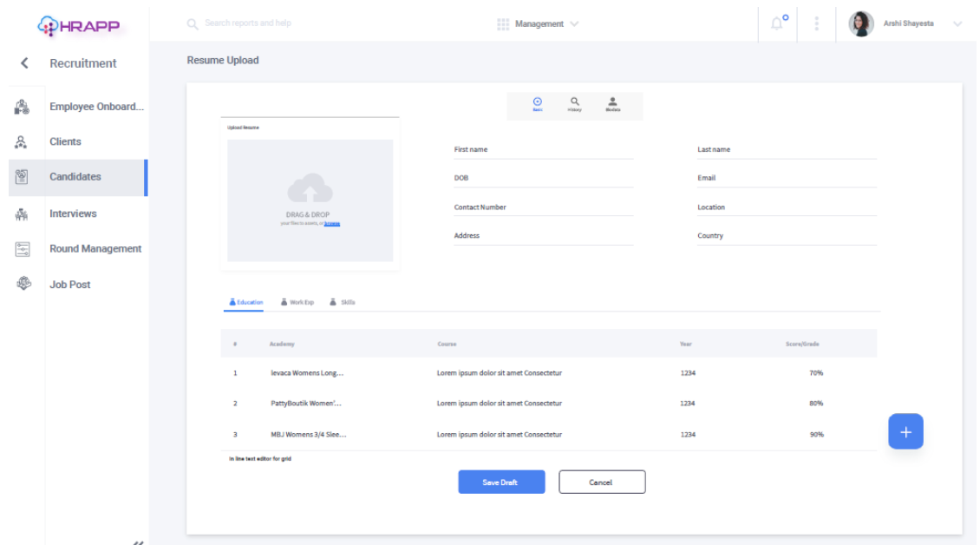Click the Course column header

click(x=447, y=345)
